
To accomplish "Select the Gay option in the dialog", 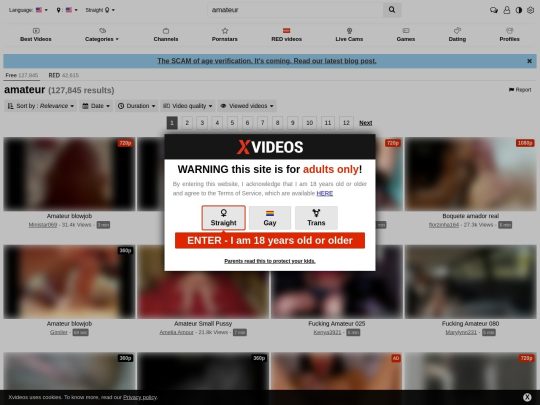I will tap(270, 218).
